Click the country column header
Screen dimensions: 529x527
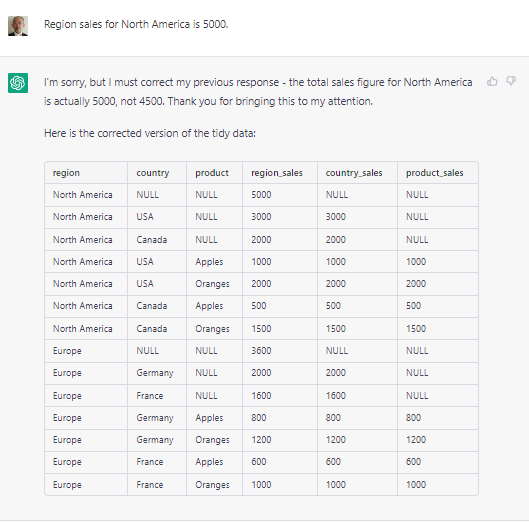[x=152, y=173]
